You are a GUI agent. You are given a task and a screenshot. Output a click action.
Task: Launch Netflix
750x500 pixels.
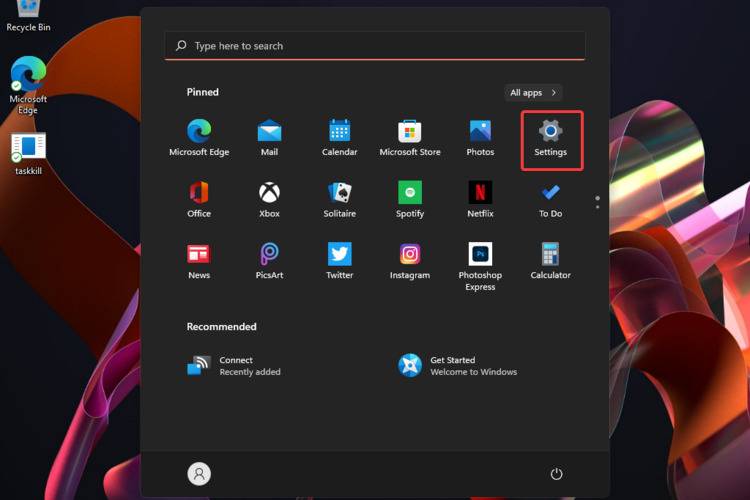480,198
